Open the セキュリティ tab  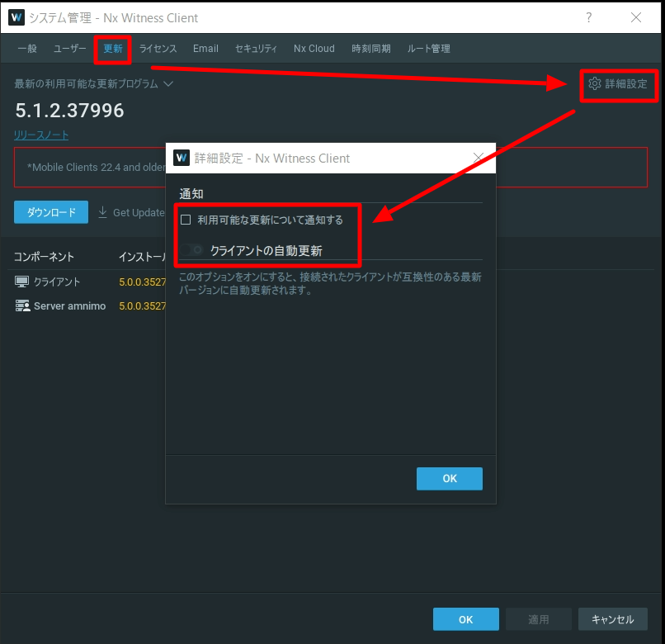pyautogui.click(x=256, y=49)
